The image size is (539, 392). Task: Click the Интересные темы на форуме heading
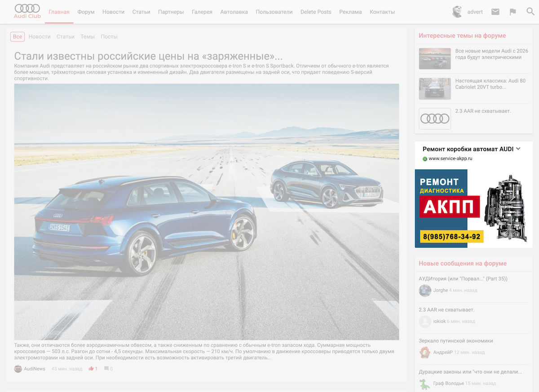click(x=462, y=35)
